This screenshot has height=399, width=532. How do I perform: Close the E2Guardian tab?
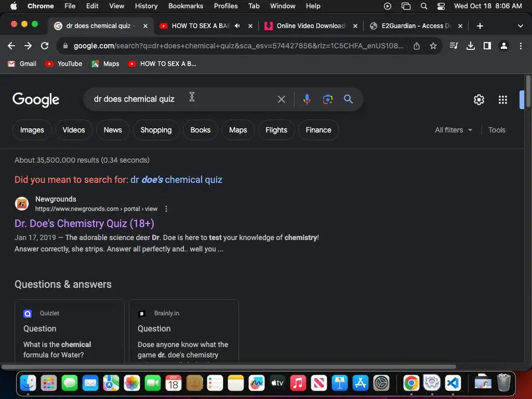tap(460, 26)
